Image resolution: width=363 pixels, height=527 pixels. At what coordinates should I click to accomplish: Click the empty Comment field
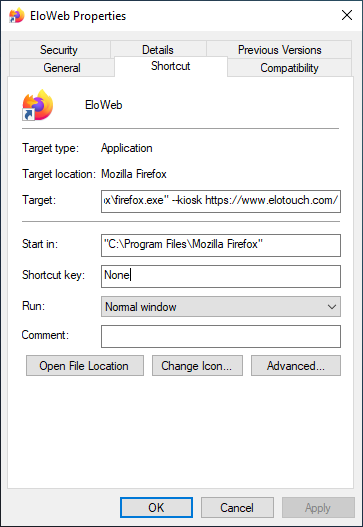[x=221, y=336]
